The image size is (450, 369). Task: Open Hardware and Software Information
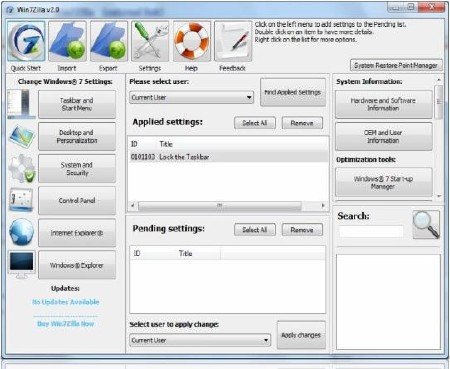point(383,104)
